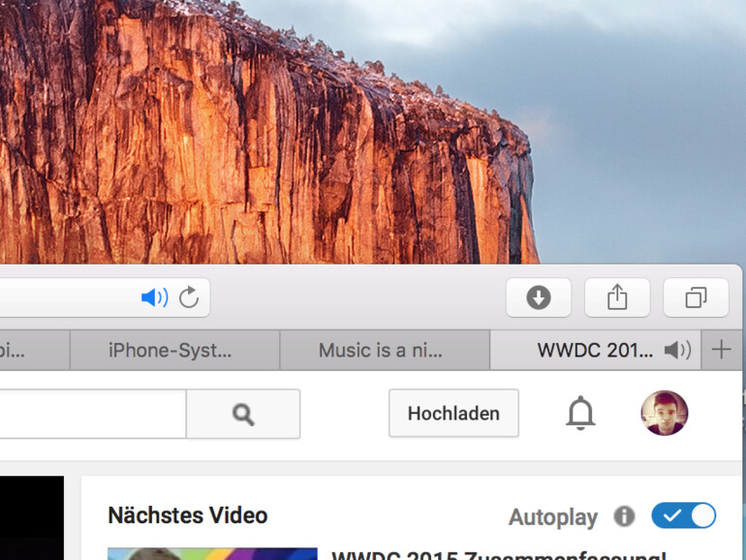Open the user profile avatar menu

(x=665, y=413)
